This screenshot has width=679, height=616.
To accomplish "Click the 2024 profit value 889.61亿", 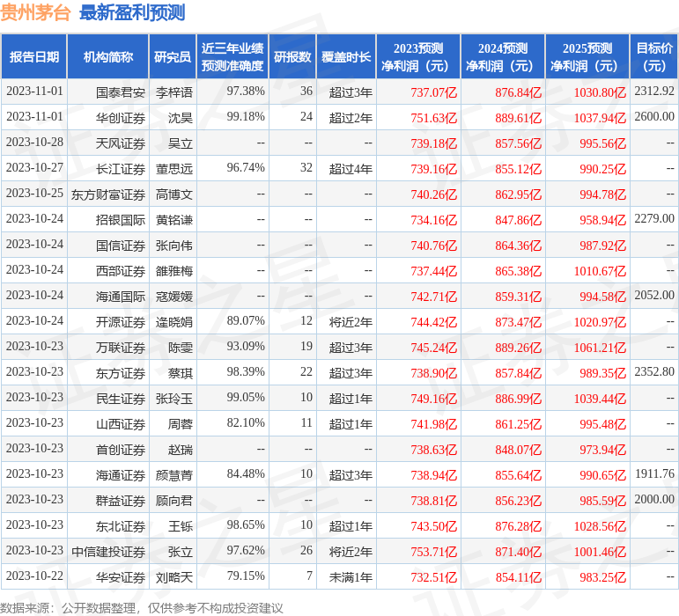I will click(519, 118).
